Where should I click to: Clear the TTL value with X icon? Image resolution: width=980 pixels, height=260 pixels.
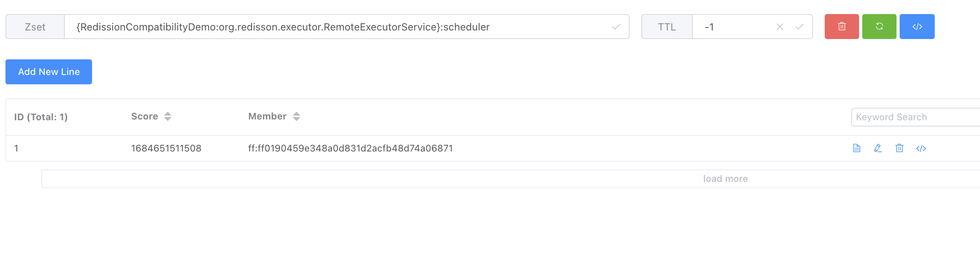pos(779,27)
